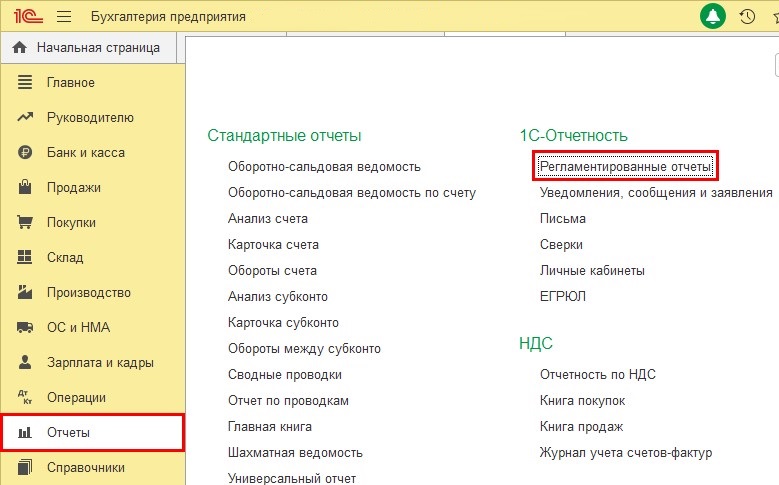Click the Продажи shopping bag icon

click(x=26, y=188)
